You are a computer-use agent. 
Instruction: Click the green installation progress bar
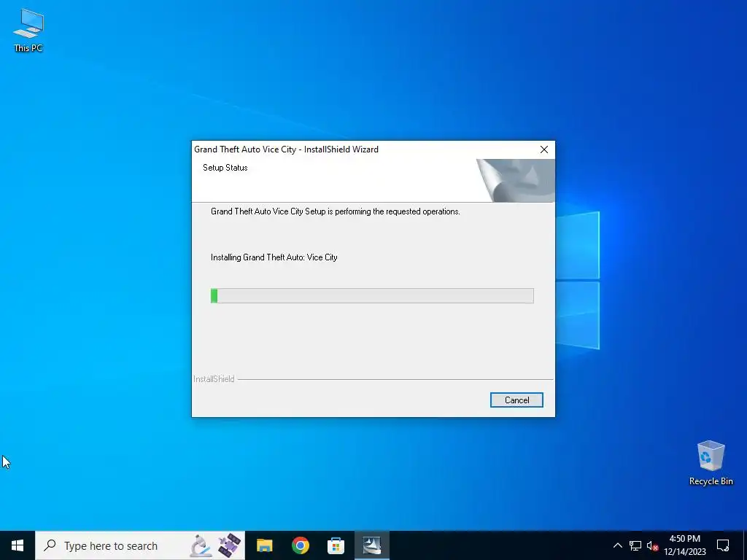(x=372, y=296)
